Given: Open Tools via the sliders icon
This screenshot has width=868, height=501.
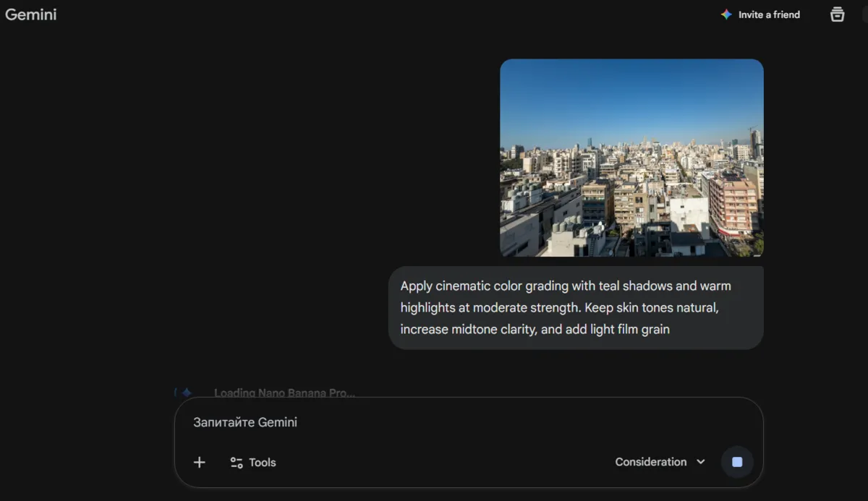Looking at the screenshot, I should pos(235,462).
